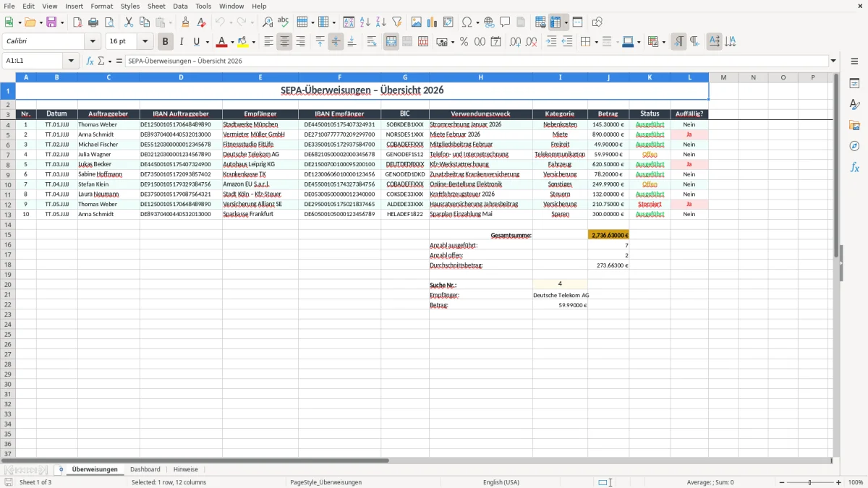Toggle Align Left
Image resolution: width=868 pixels, height=488 pixels.
[x=268, y=42]
